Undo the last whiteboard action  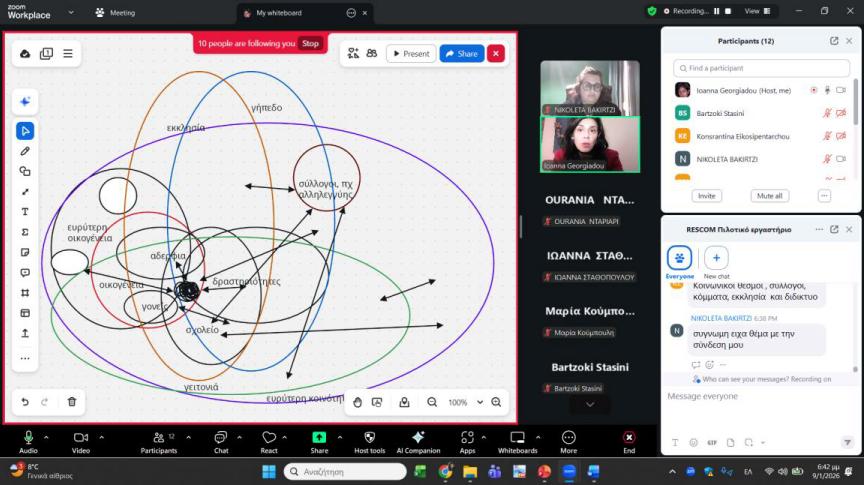[x=25, y=401]
